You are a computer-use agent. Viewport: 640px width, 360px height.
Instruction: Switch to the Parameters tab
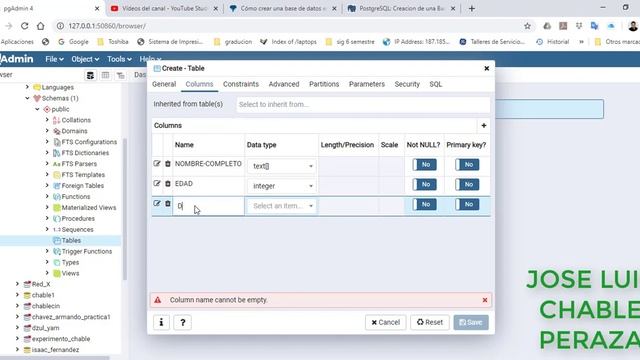[x=367, y=84]
